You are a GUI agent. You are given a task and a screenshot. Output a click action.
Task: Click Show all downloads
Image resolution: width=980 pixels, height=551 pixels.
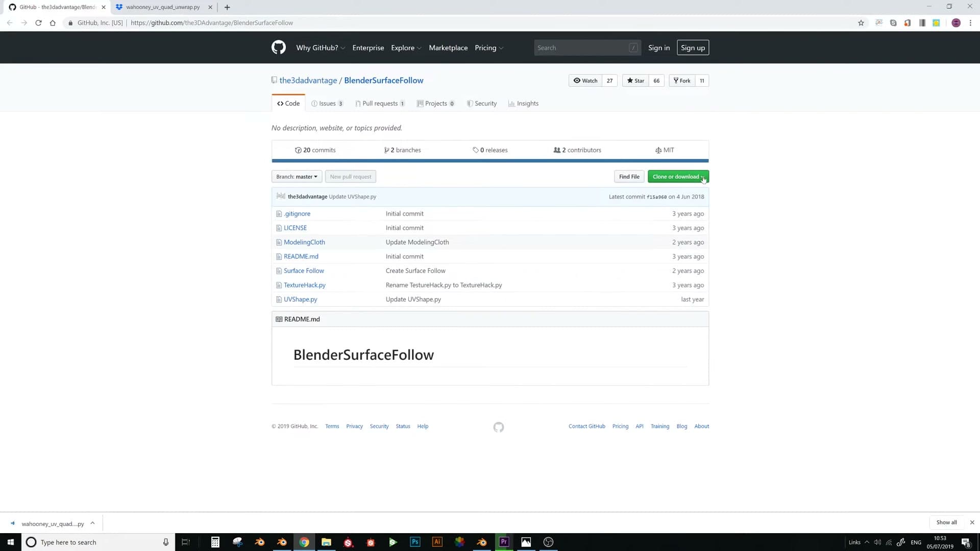(x=946, y=522)
